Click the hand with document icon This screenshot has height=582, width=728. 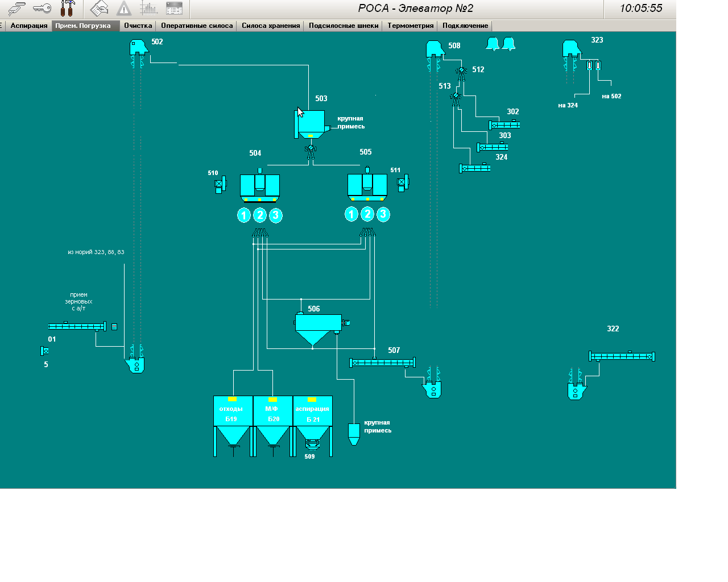(99, 9)
